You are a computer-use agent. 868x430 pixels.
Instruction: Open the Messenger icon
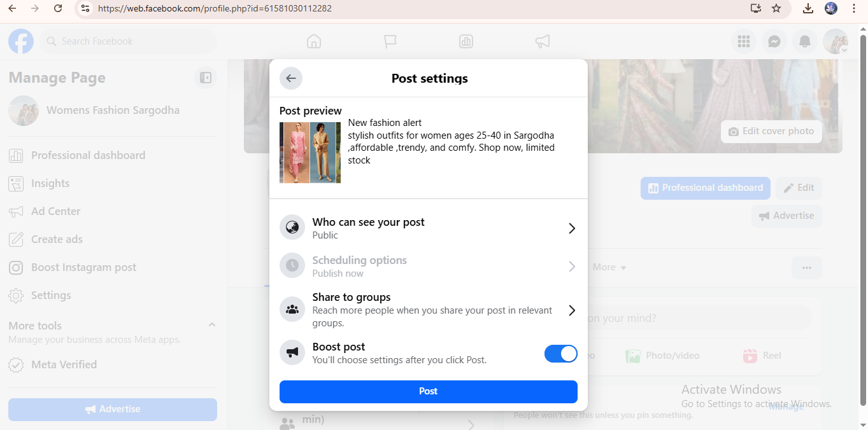click(774, 41)
